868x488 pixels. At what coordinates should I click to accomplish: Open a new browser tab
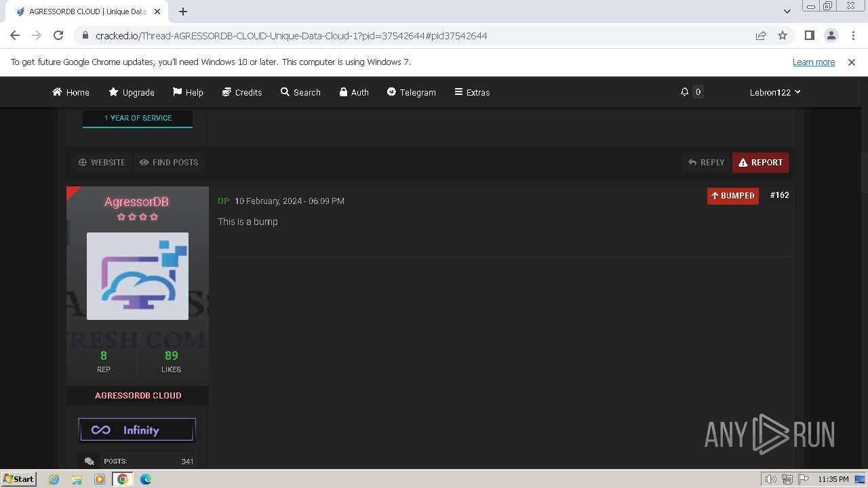click(x=183, y=12)
